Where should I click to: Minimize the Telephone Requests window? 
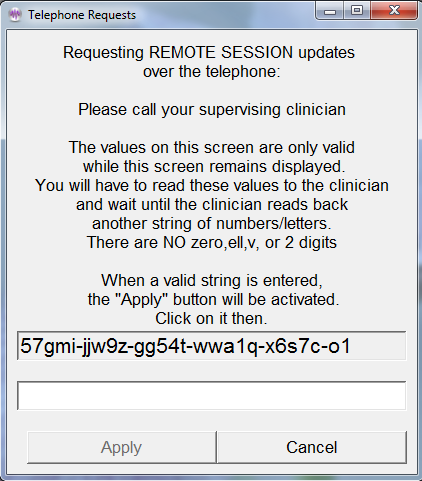click(330, 12)
